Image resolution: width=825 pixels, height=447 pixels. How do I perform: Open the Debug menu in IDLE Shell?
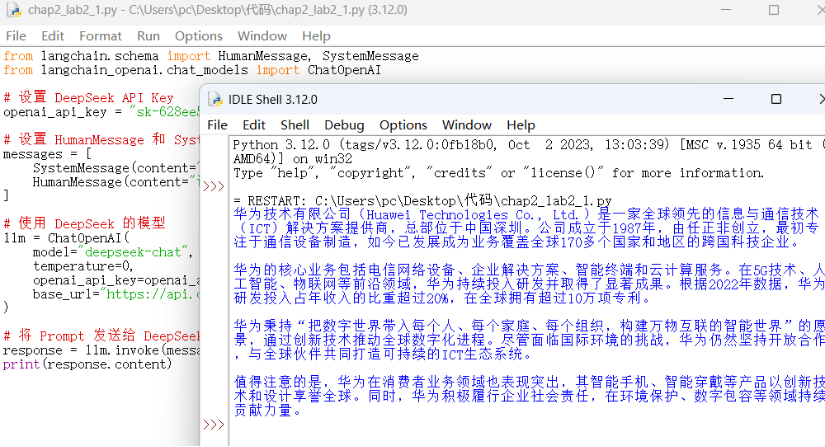(x=344, y=125)
